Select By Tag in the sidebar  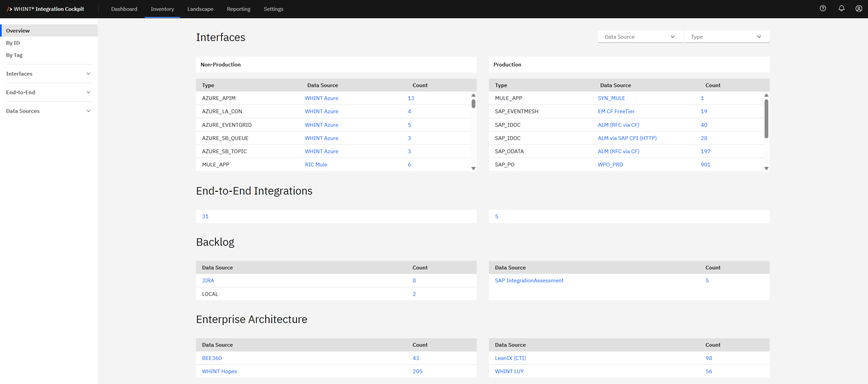14,55
